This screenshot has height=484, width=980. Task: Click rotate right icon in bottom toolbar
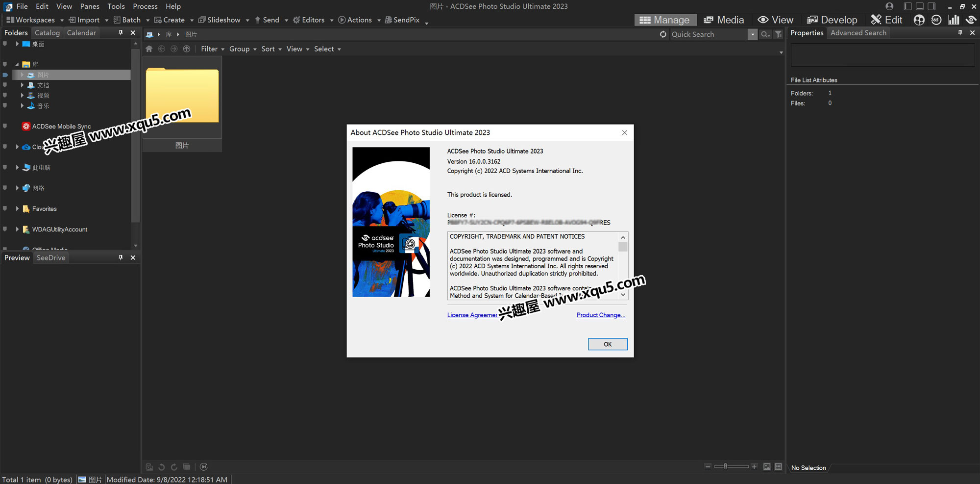[174, 467]
